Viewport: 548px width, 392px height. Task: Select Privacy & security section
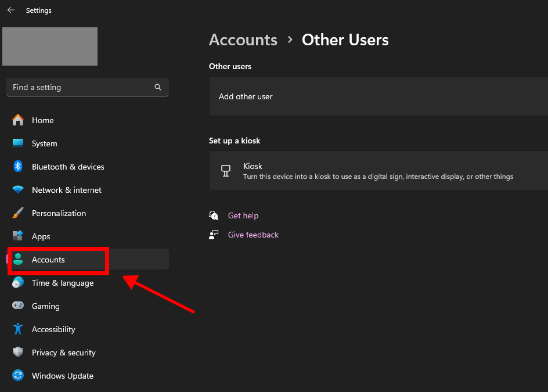(63, 353)
